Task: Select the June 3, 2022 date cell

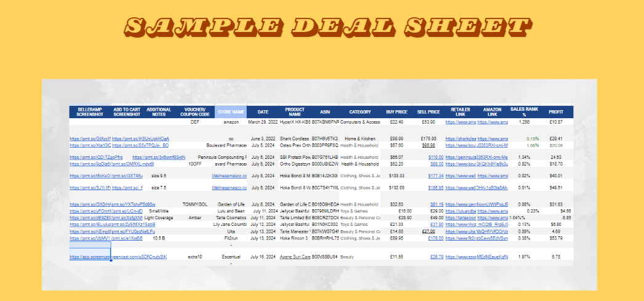Action: (x=263, y=139)
